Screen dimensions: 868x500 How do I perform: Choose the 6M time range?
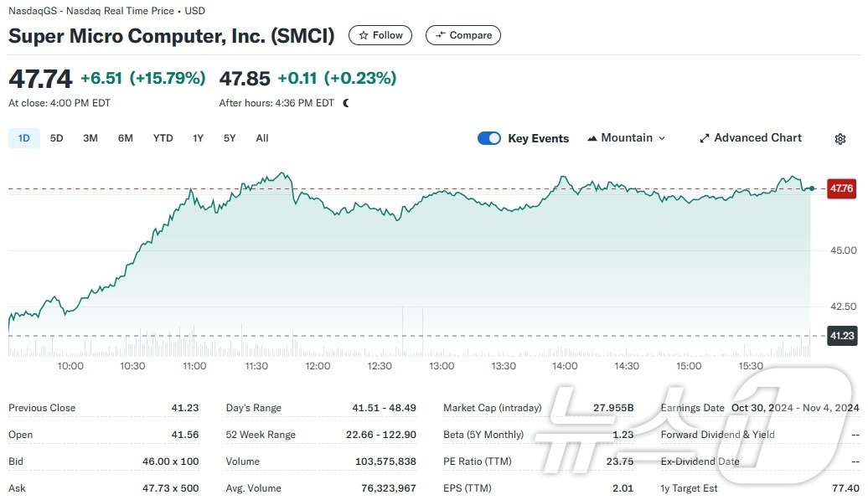point(125,138)
